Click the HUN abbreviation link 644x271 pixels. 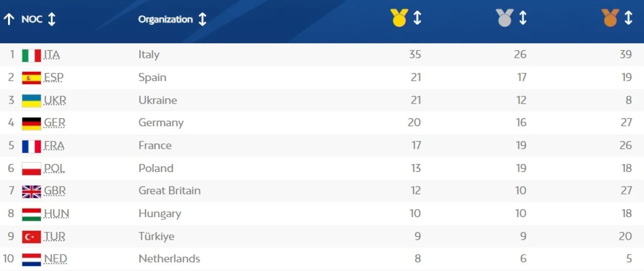point(56,214)
